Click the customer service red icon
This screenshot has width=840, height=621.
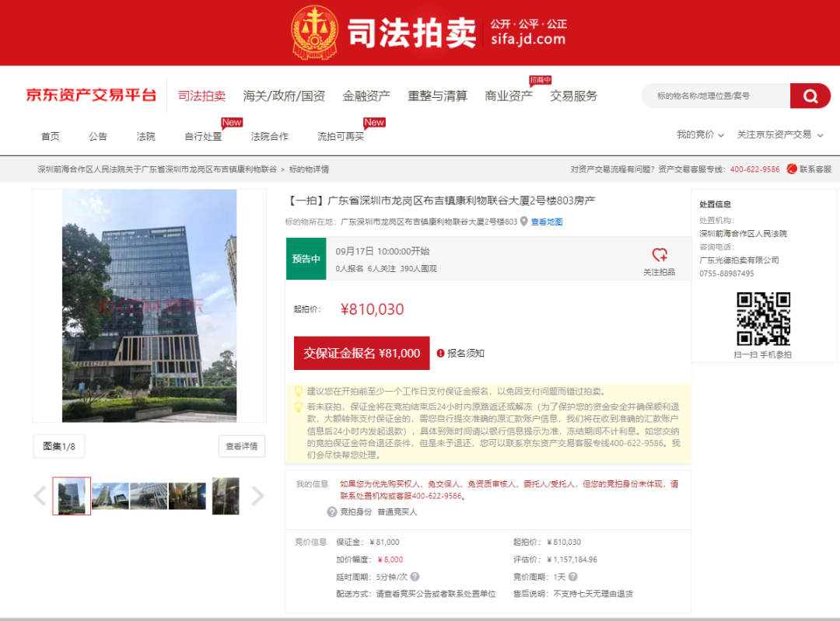pos(792,169)
